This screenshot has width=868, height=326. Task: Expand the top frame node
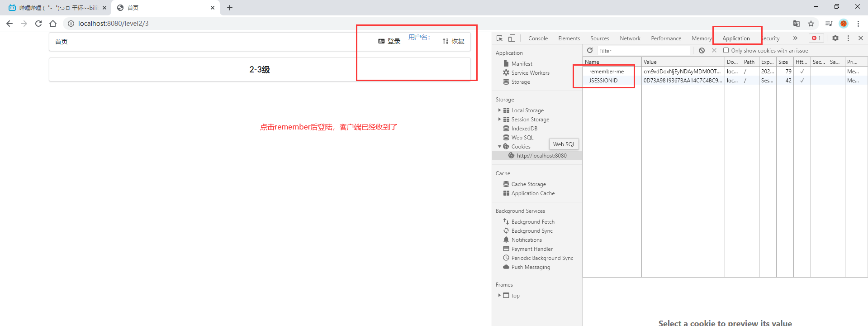(x=499, y=295)
